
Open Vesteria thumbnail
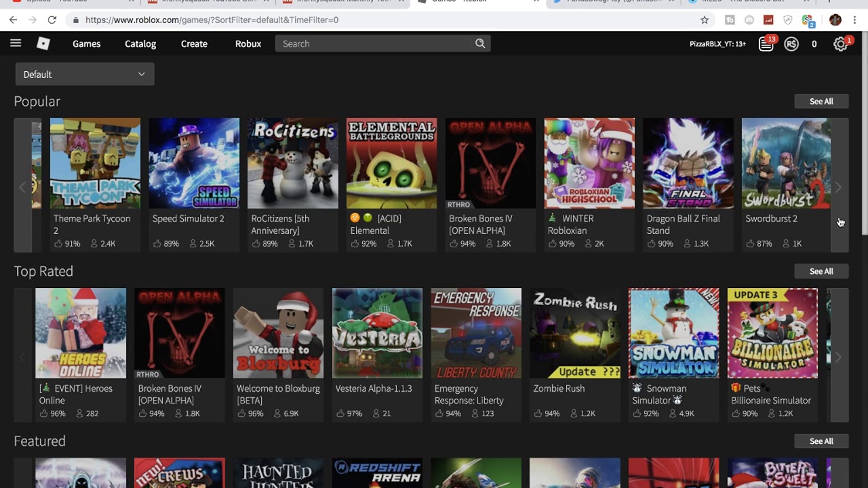click(377, 333)
